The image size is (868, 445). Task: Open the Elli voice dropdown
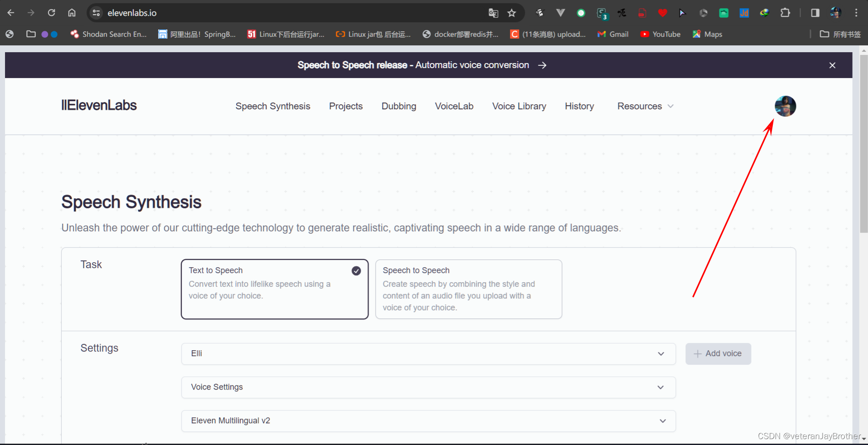point(428,354)
